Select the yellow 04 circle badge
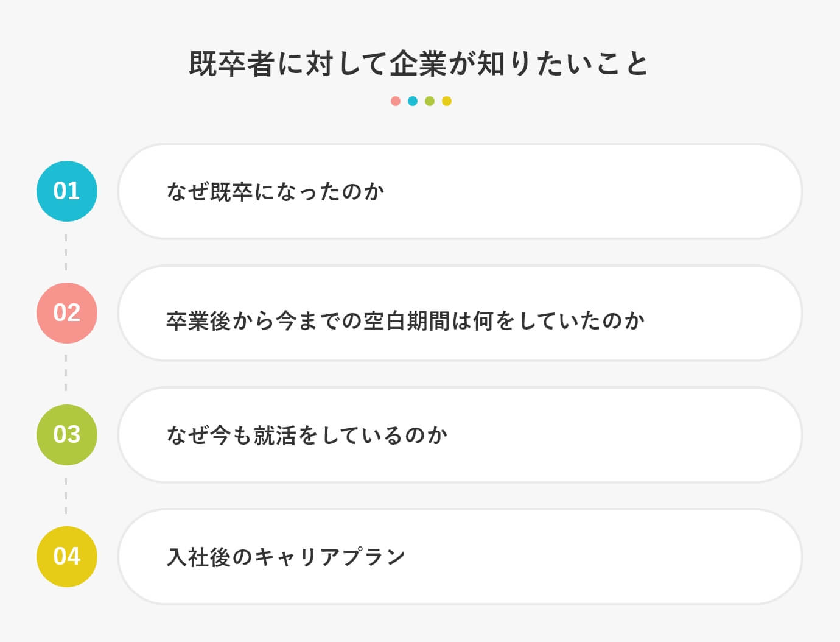 tap(67, 557)
